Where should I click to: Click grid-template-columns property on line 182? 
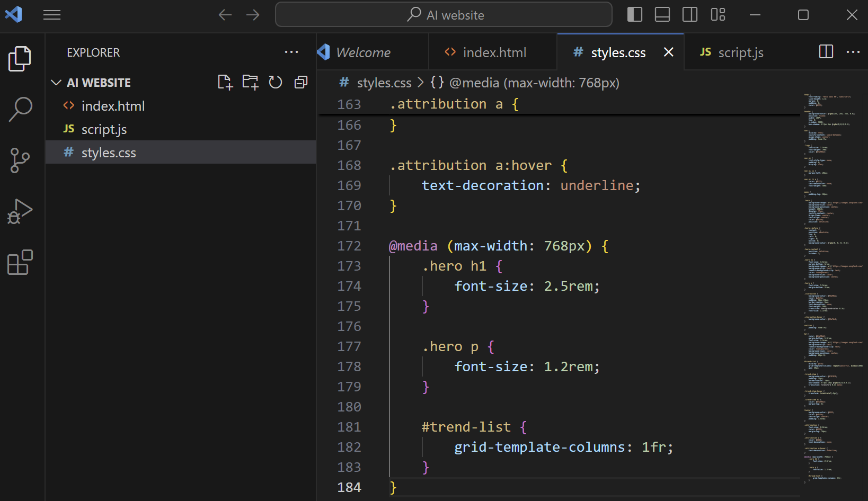point(539,447)
